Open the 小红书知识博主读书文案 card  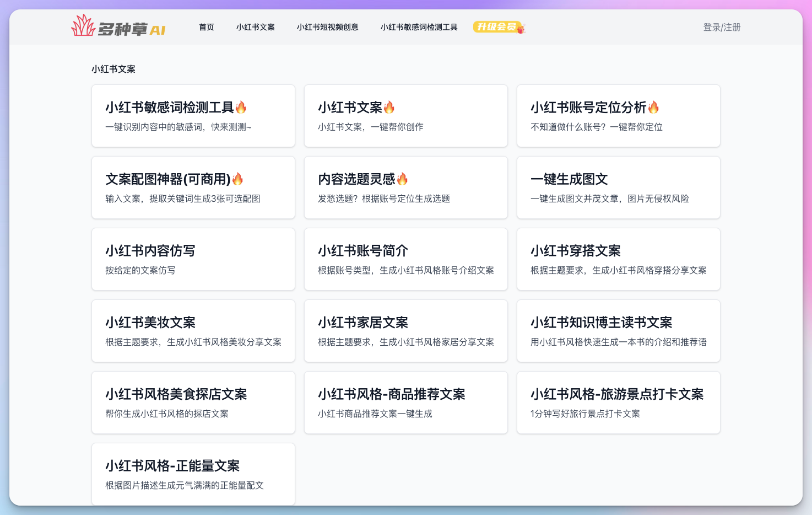tap(619, 331)
